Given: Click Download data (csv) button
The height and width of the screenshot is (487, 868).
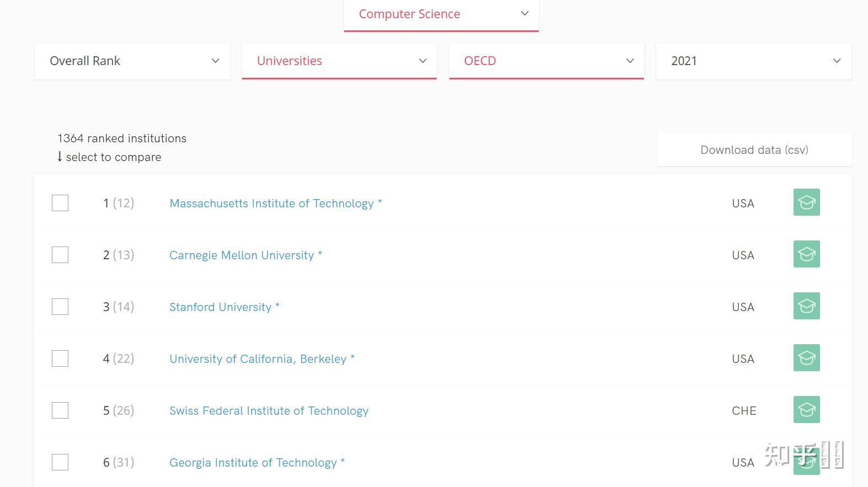Looking at the screenshot, I should tap(754, 150).
